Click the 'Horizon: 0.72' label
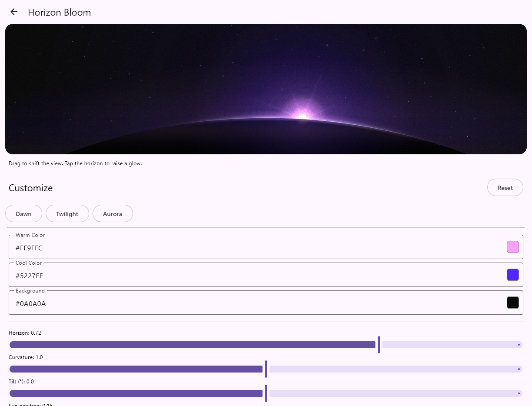This screenshot has width=532, height=406. [25, 333]
